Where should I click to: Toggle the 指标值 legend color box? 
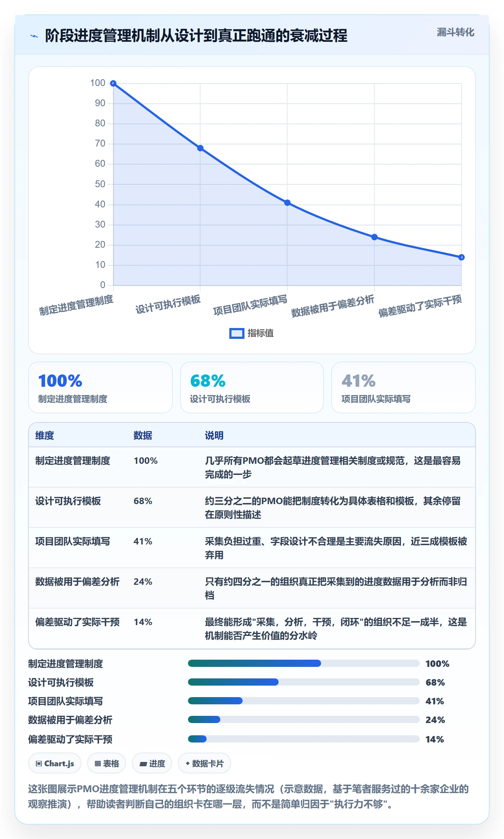click(x=237, y=333)
